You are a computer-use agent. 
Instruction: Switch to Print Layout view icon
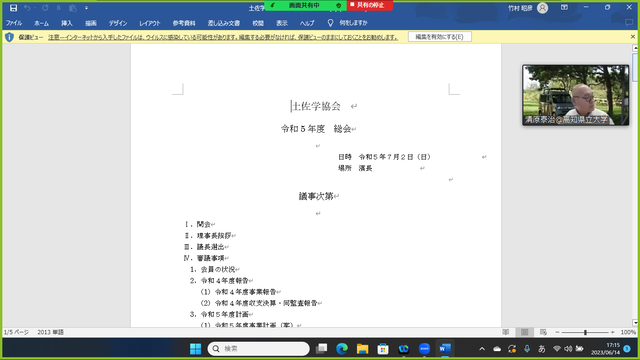click(x=524, y=332)
